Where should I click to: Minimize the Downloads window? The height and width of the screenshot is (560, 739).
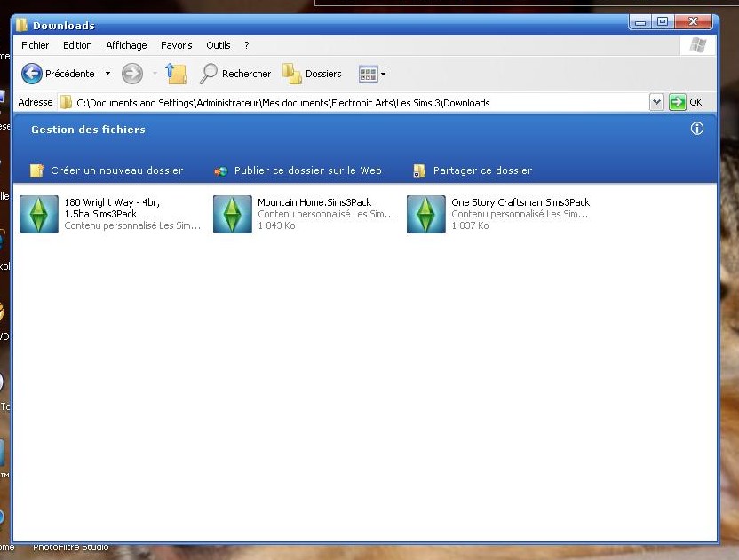pyautogui.click(x=640, y=22)
